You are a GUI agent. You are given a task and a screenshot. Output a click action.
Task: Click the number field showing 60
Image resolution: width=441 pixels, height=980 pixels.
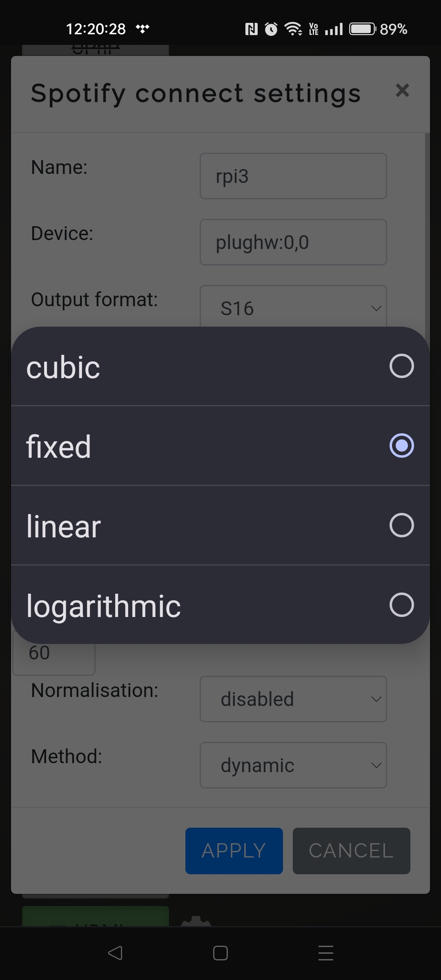tap(53, 653)
